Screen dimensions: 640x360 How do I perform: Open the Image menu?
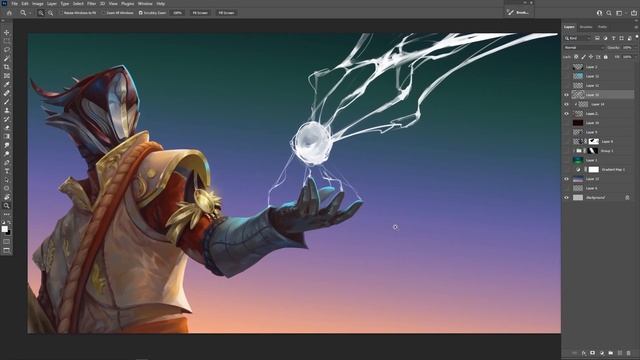38,4
